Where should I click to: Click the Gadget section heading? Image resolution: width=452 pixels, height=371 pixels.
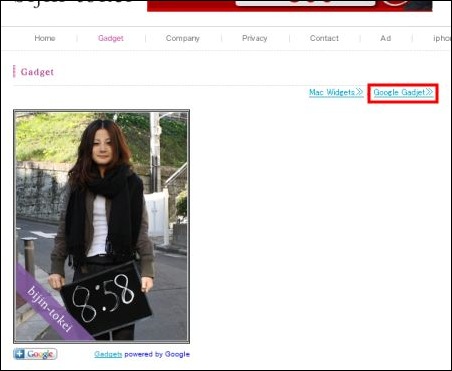click(x=37, y=72)
